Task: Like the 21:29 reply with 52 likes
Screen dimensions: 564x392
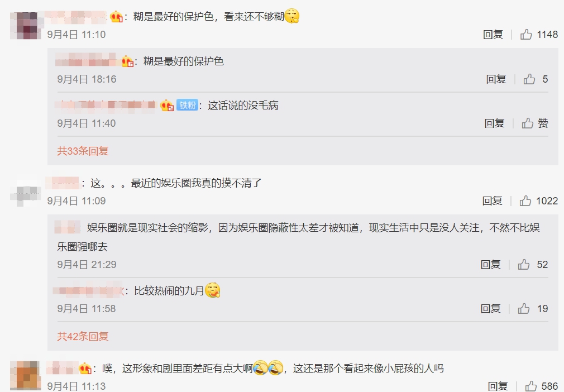Action: (x=524, y=264)
